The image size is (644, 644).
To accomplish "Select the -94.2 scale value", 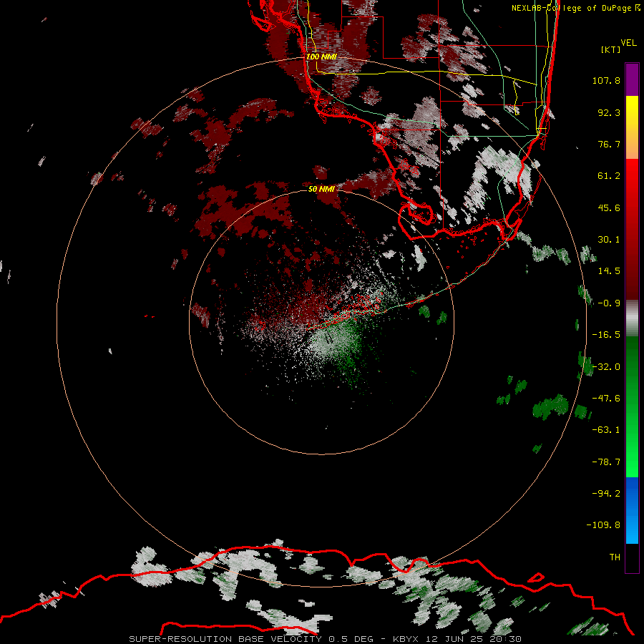I will [x=606, y=493].
